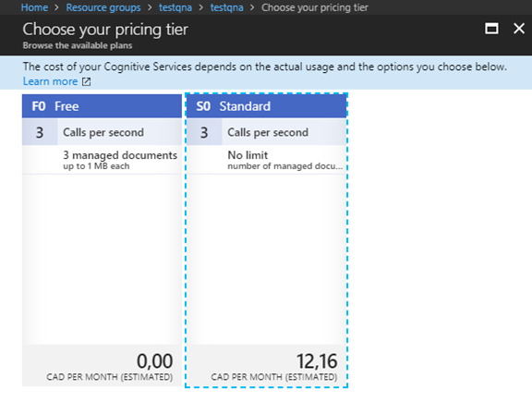The width and height of the screenshot is (532, 402).
Task: Click the Choose your pricing tier title
Action: click(x=105, y=30)
